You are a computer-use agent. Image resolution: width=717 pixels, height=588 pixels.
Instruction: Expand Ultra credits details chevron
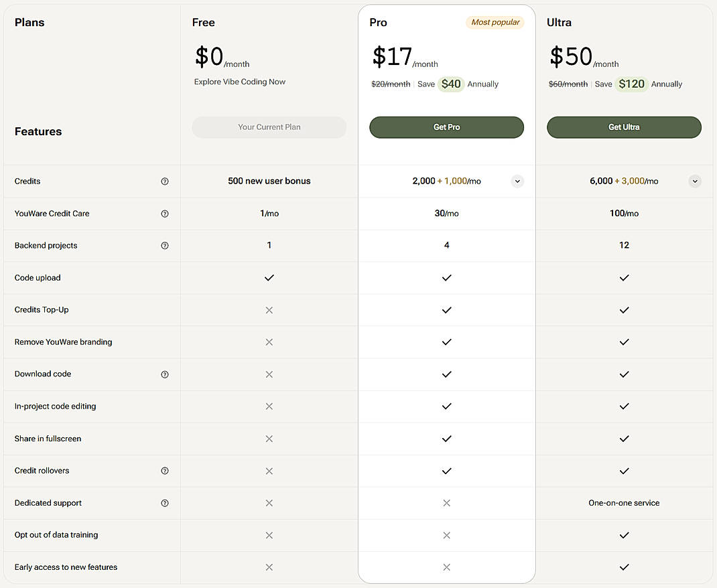point(695,181)
